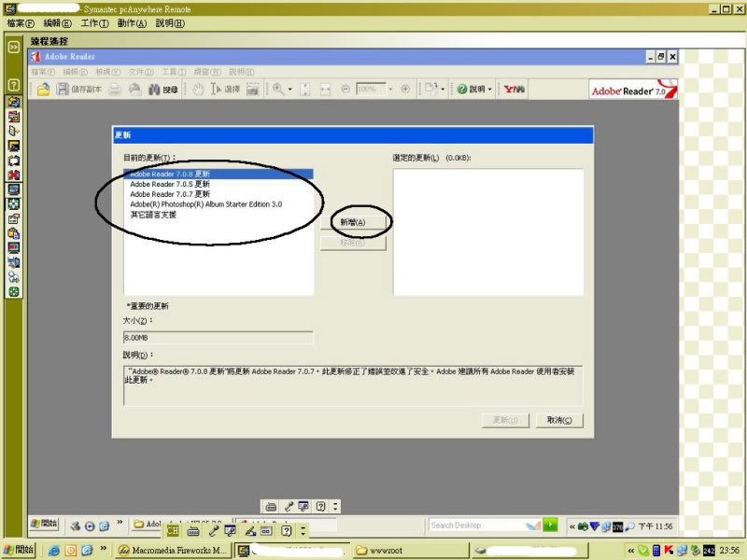This screenshot has width=747, height=560.
Task: Click the 移除 remove button
Action: point(353,243)
